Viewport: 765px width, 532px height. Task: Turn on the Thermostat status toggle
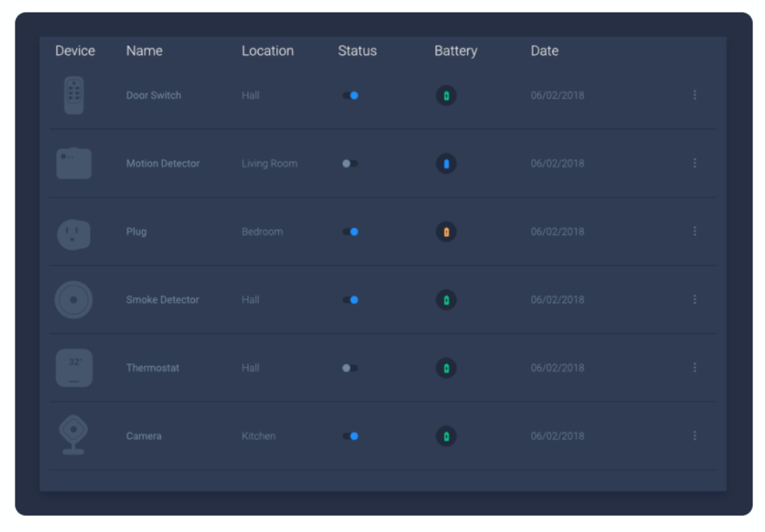pyautogui.click(x=350, y=368)
